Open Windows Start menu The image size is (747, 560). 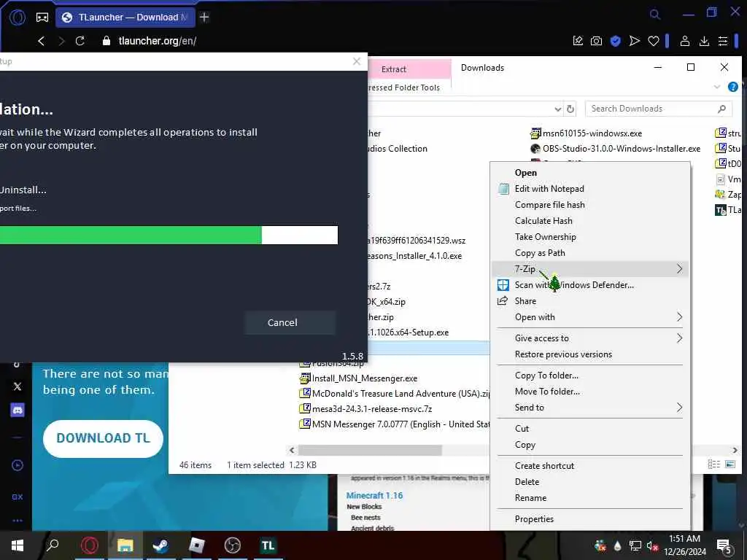[18, 545]
